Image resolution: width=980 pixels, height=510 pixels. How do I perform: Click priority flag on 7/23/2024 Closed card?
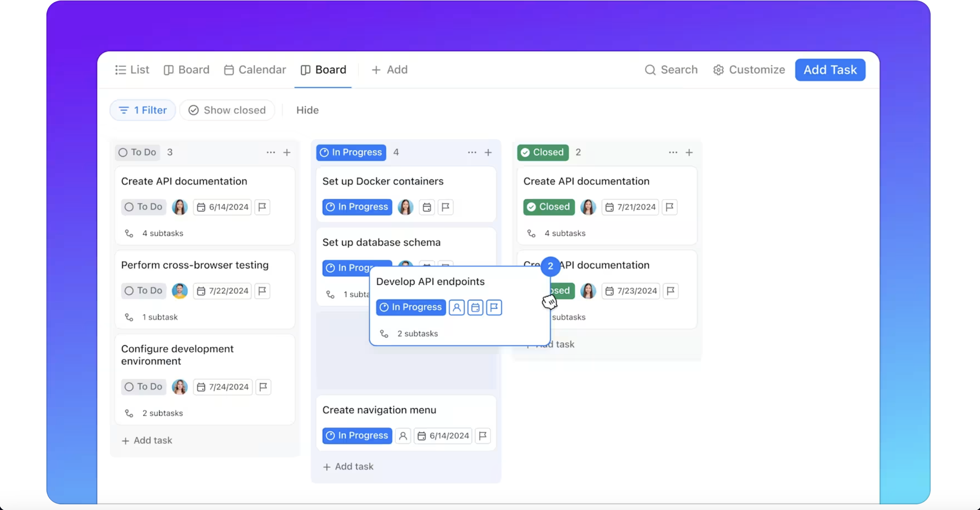pos(671,291)
